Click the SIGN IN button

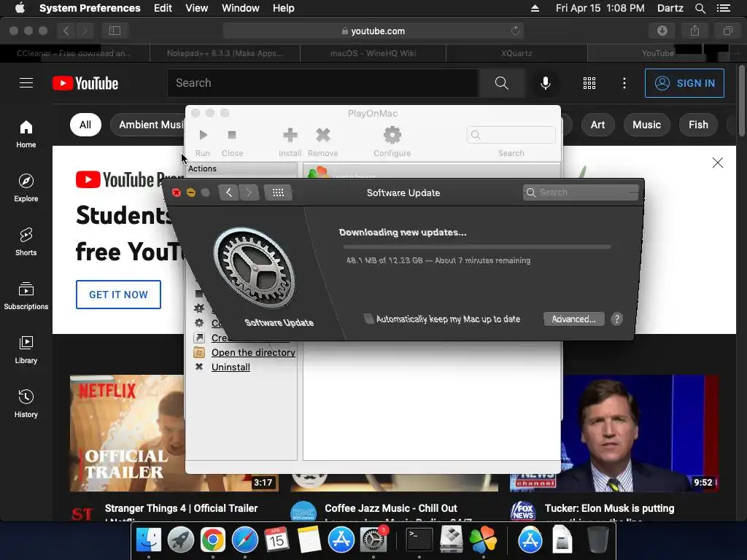coord(684,83)
